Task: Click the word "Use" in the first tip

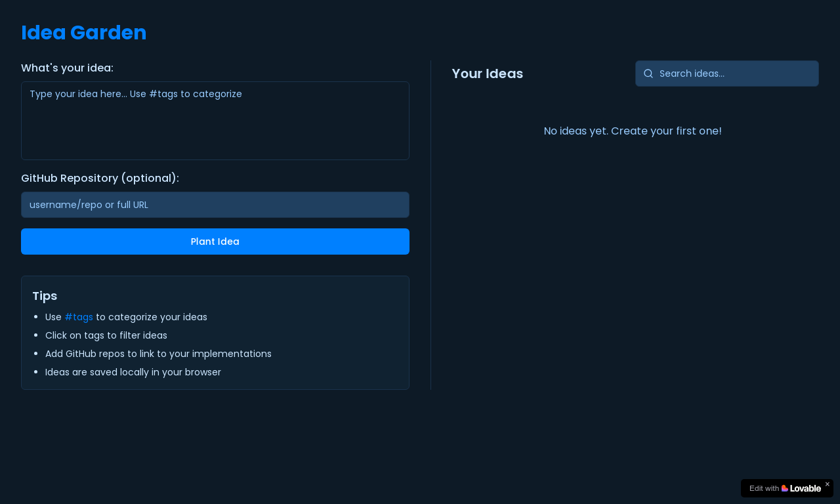Action: pos(53,317)
